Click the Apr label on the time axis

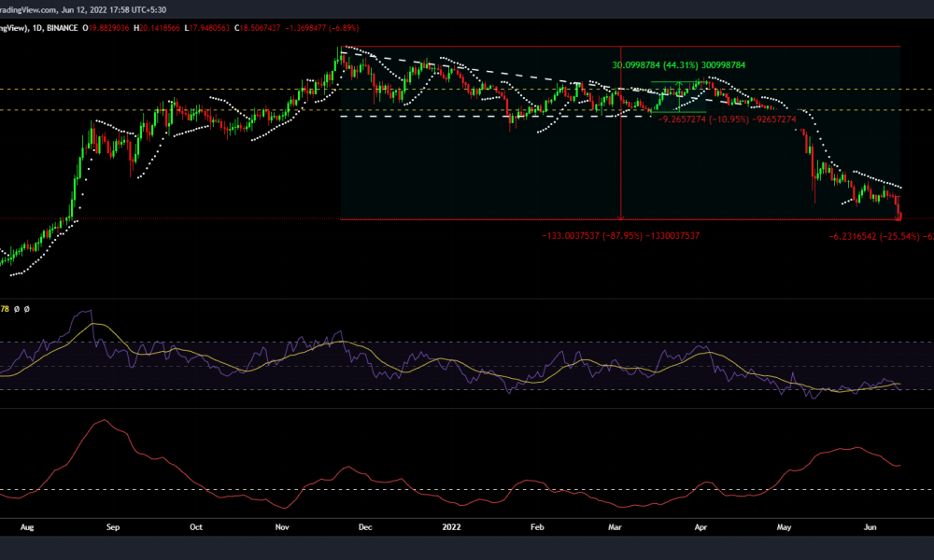(x=701, y=527)
